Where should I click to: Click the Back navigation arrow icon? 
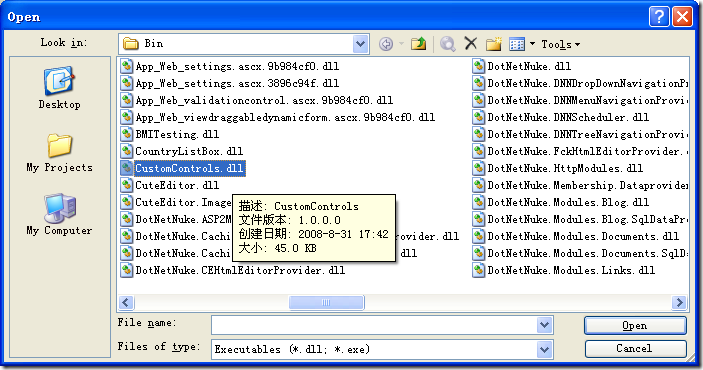[x=386, y=44]
